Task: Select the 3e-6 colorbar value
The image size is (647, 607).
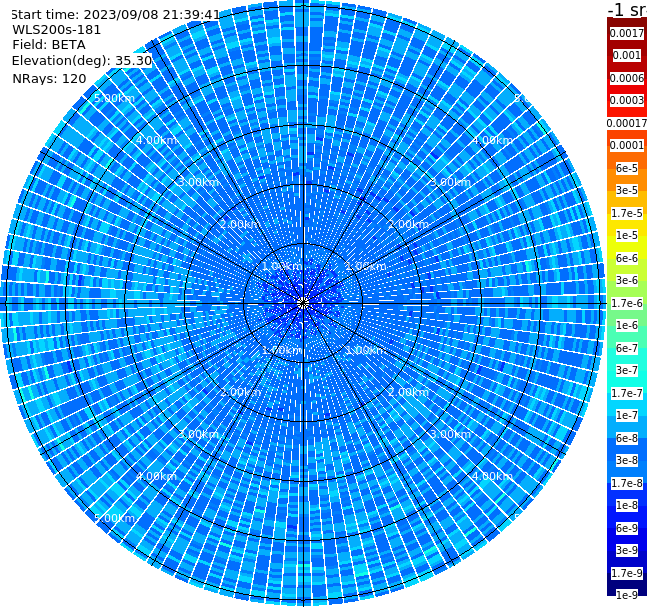Action: (627, 280)
